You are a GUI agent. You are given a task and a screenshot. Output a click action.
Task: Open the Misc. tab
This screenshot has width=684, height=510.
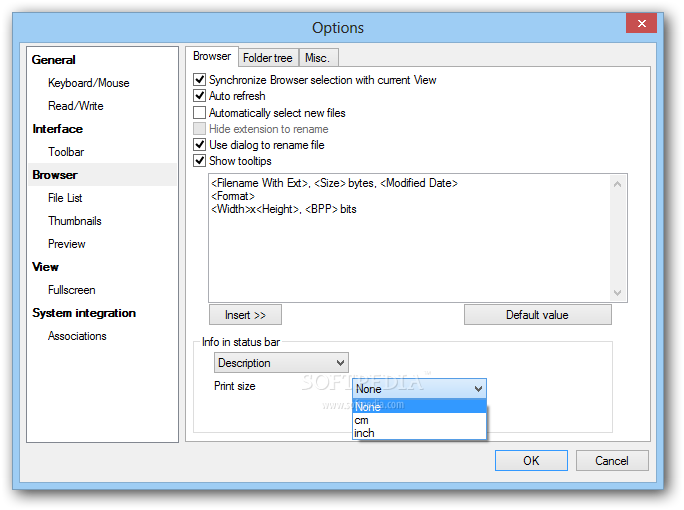[317, 58]
